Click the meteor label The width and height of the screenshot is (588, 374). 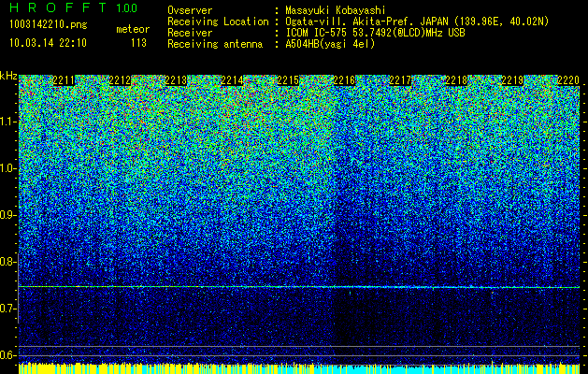(133, 29)
